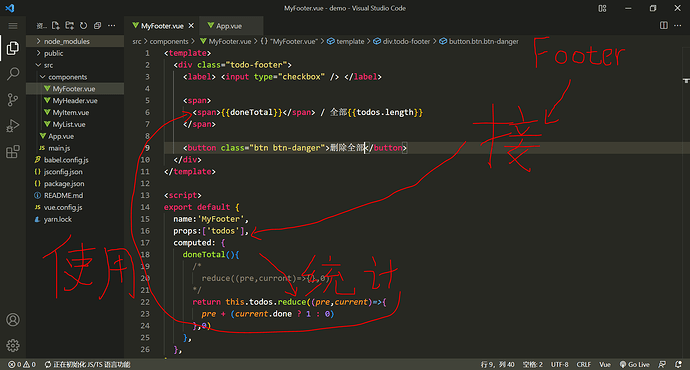Screen dimensions: 690x370
Task: Select the Vue language mode indicator
Action: pyautogui.click(x=605, y=364)
